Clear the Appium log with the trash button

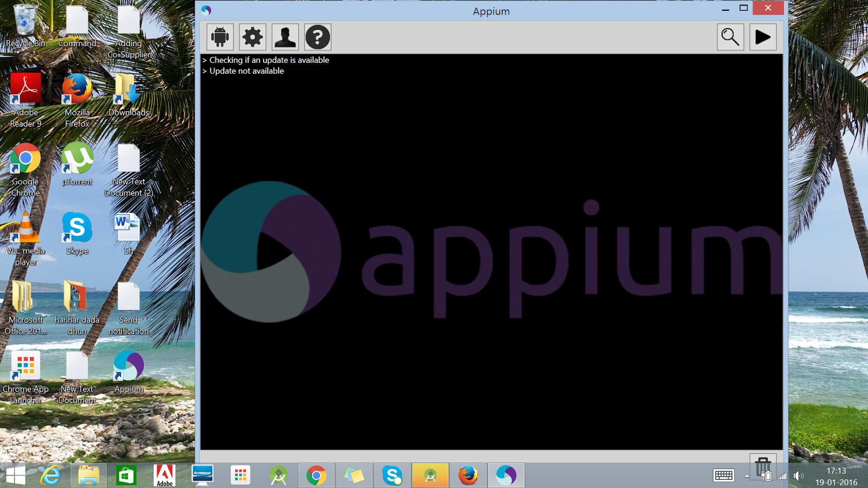click(x=763, y=465)
